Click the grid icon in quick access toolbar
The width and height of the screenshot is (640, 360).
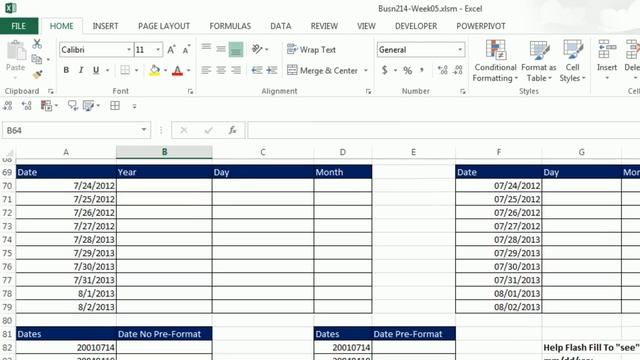click(x=115, y=106)
